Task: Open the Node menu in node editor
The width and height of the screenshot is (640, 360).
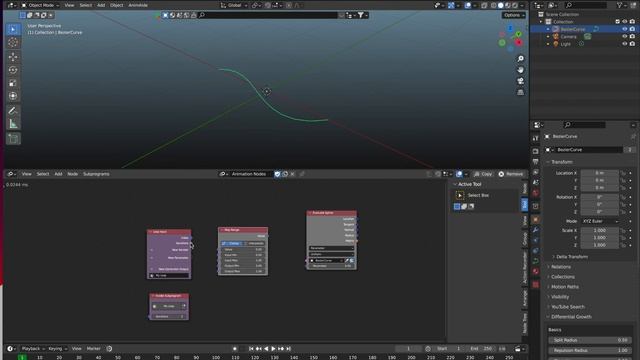Action: point(73,174)
